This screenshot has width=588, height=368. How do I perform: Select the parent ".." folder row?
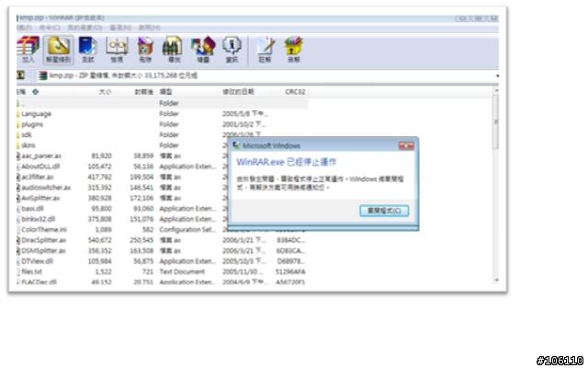coord(162,103)
